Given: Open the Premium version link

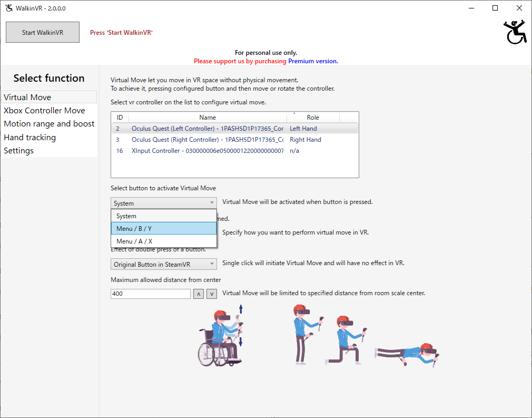Looking at the screenshot, I should pyautogui.click(x=313, y=61).
